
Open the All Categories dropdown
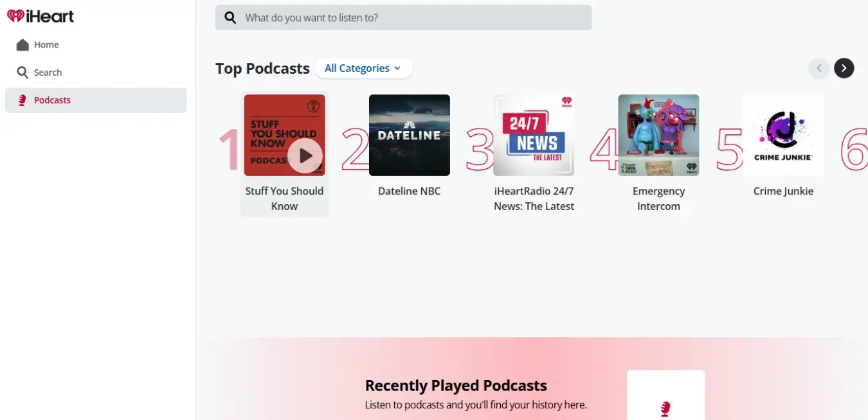coord(363,68)
